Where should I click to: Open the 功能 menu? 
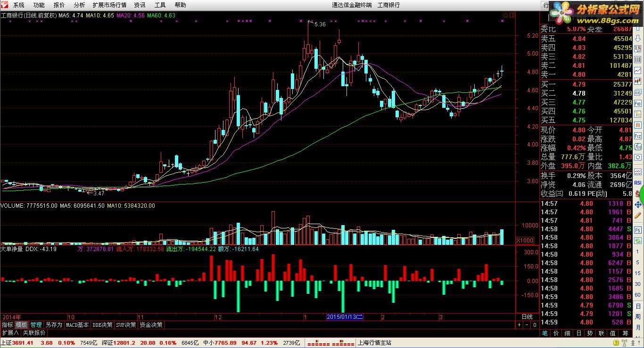click(39, 5)
